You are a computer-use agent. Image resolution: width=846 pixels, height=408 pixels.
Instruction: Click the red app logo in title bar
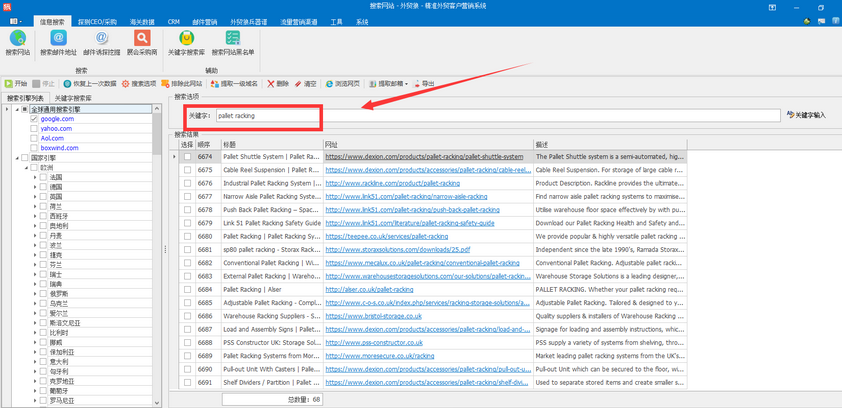coord(6,6)
